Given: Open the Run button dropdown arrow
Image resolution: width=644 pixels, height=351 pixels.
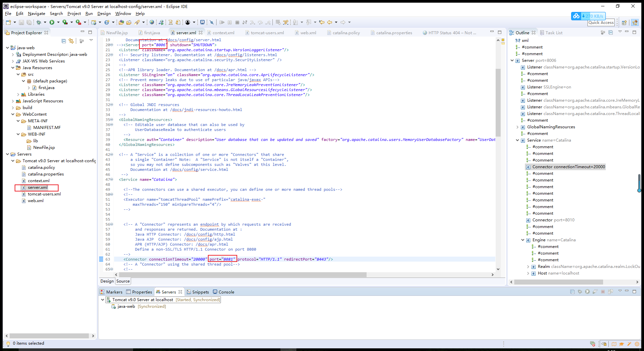Looking at the screenshot, I should [x=58, y=22].
